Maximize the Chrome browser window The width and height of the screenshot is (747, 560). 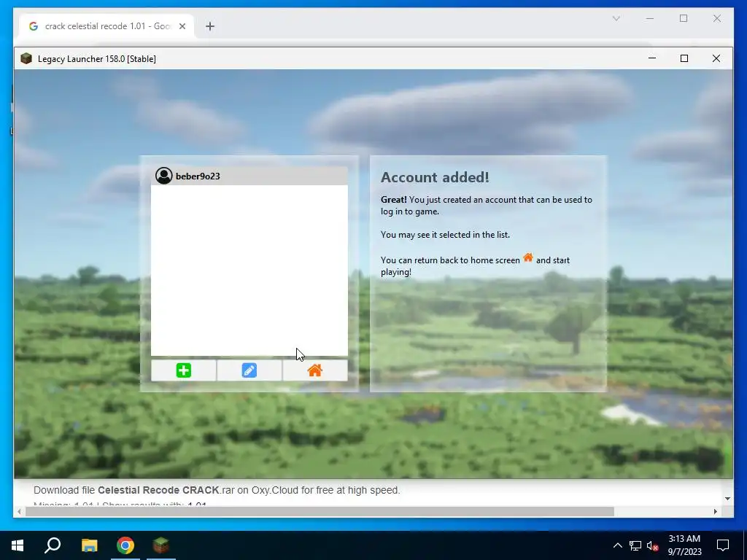point(684,18)
